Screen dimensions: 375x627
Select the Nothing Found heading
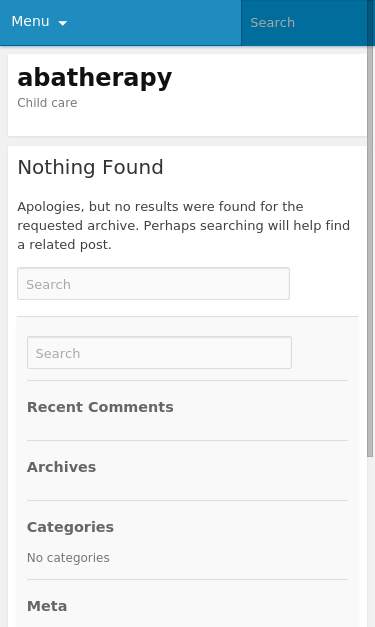[x=90, y=167]
